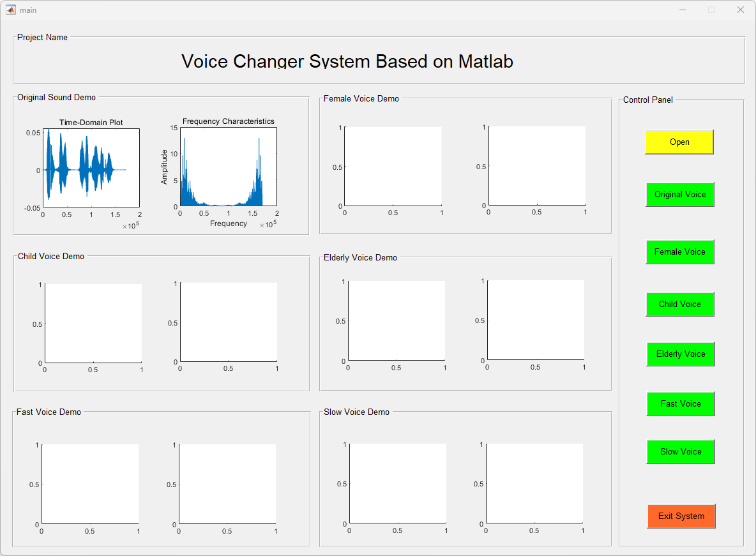Screen dimensions: 756x556
Task: Click the 'Female Voice Demo' panel label
Action: (361, 98)
